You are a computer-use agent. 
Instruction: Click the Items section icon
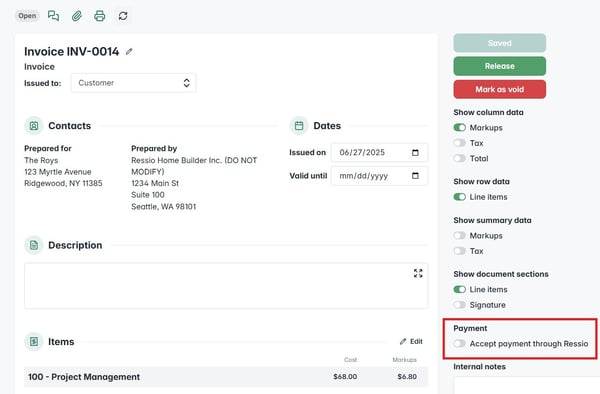tap(34, 342)
